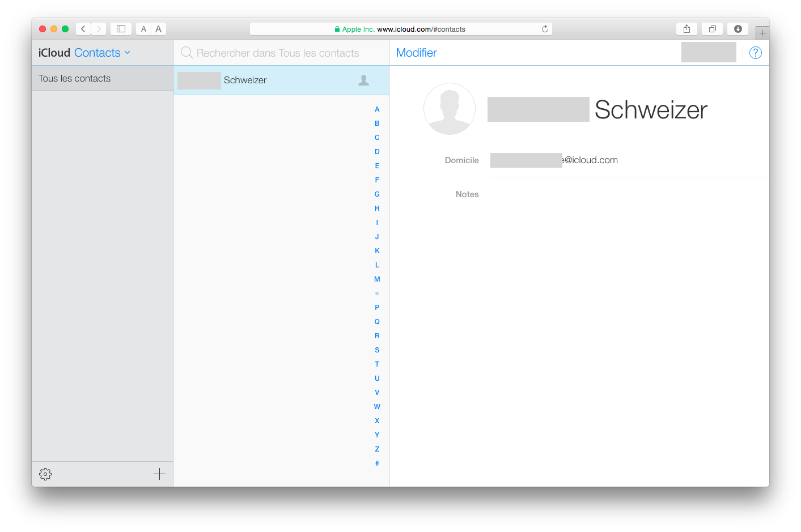Jump to letter A in the index
The height and width of the screenshot is (532, 801).
pos(377,109)
